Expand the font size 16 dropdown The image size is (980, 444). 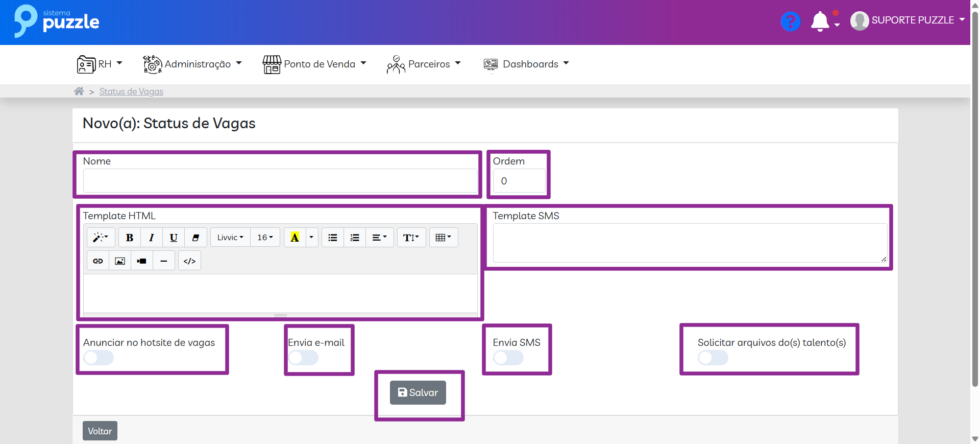(x=265, y=238)
